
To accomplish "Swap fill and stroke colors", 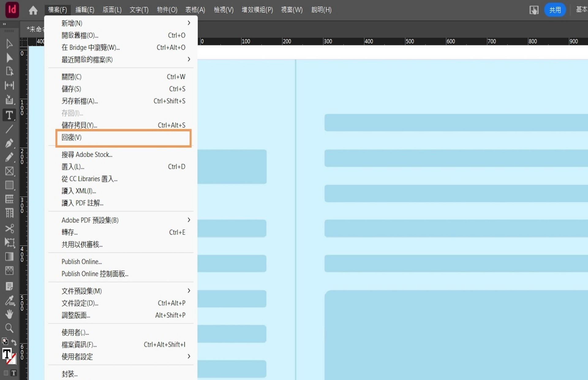I will (x=14, y=342).
